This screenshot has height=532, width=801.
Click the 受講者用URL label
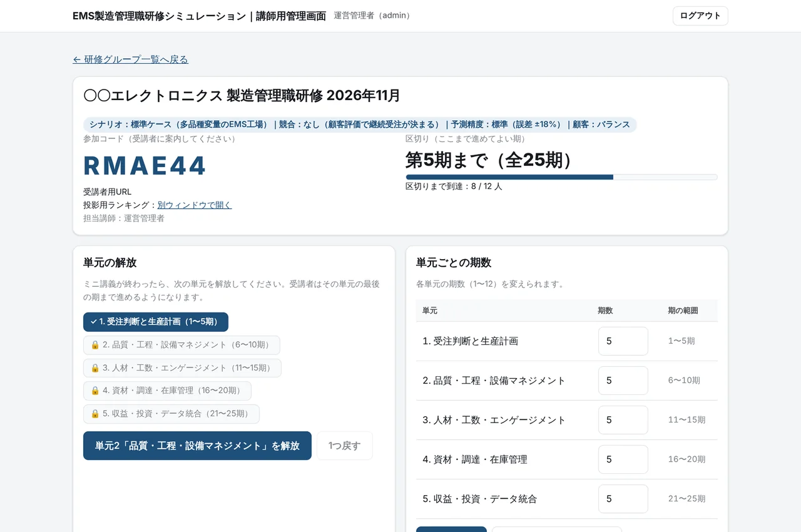point(108,192)
